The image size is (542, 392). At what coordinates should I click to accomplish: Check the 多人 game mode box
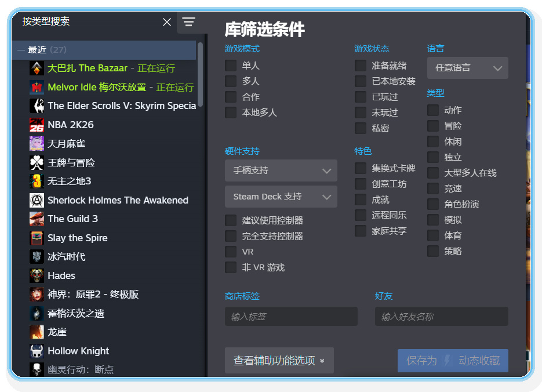(x=231, y=81)
